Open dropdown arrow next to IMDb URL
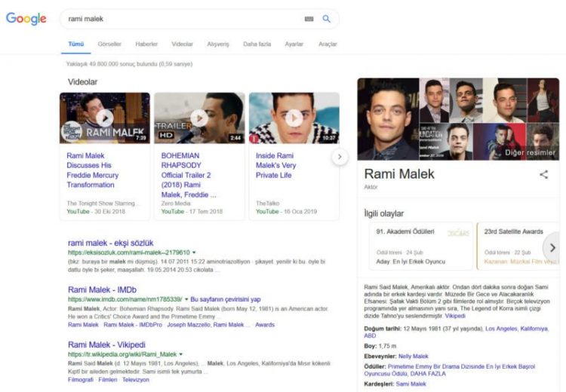The width and height of the screenshot is (566, 392). coord(186,299)
